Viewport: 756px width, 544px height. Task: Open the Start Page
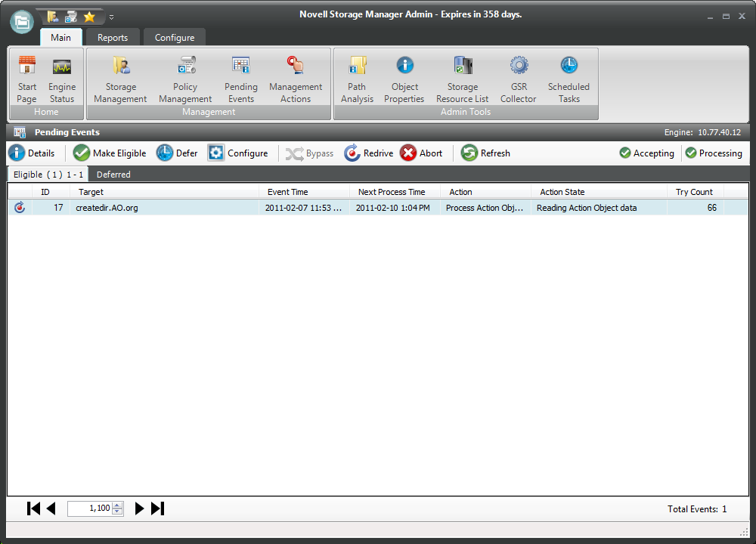tap(27, 79)
